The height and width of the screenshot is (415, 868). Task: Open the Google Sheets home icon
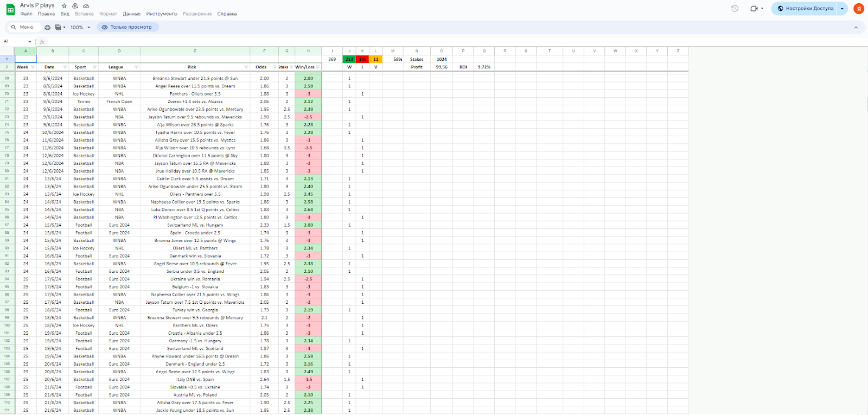10,9
